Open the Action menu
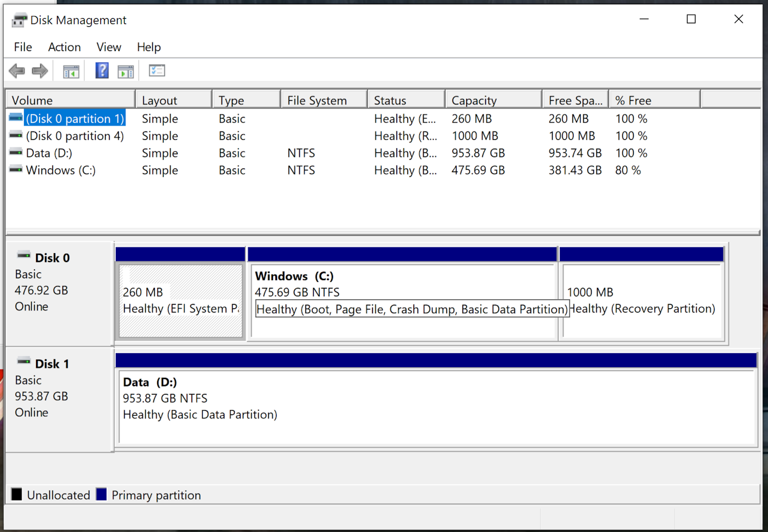Image resolution: width=768 pixels, height=532 pixels. pyautogui.click(x=64, y=47)
